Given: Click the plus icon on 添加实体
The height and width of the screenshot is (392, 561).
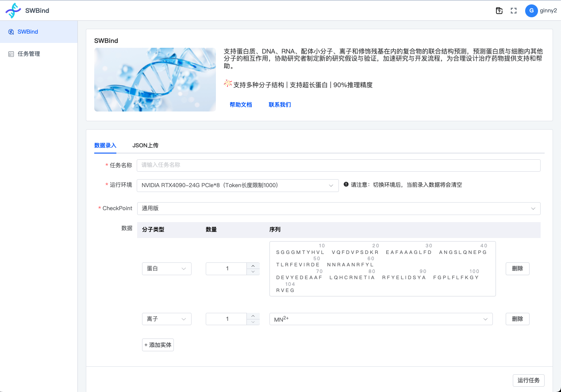Looking at the screenshot, I should coord(146,345).
